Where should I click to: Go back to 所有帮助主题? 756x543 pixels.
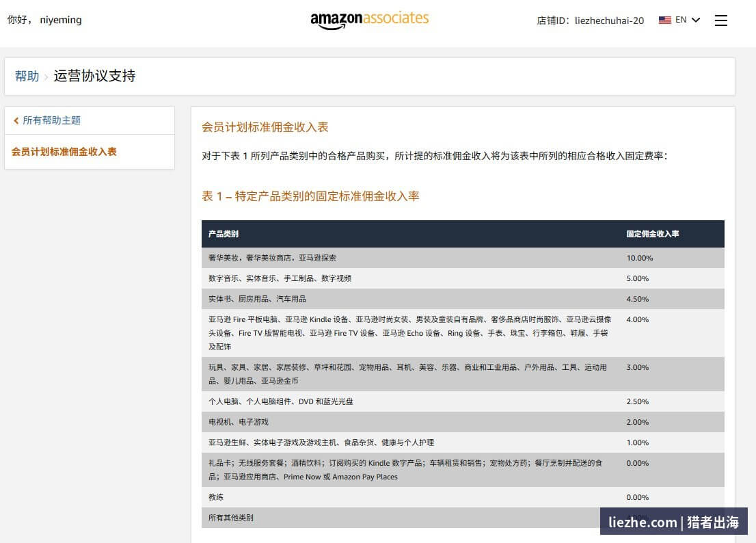coord(51,120)
